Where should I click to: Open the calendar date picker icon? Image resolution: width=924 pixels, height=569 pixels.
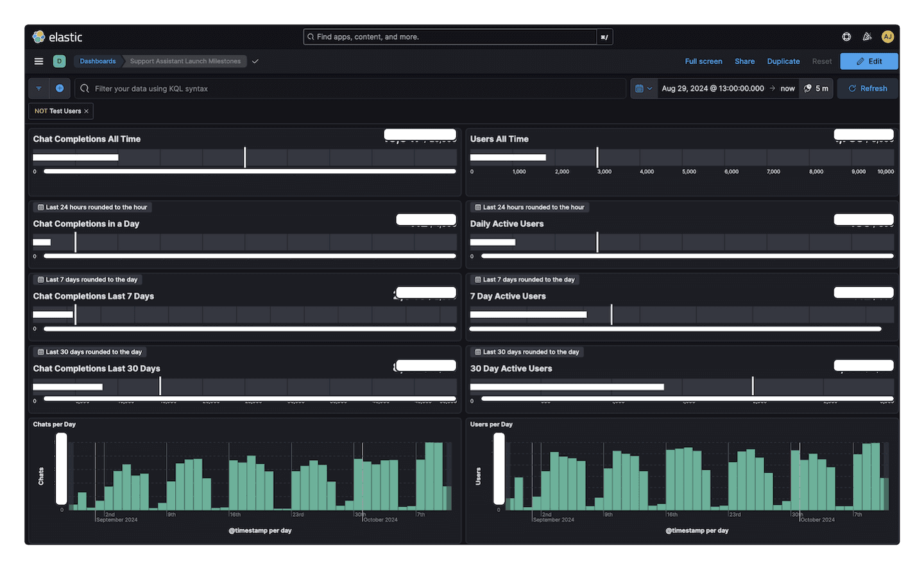coord(639,88)
